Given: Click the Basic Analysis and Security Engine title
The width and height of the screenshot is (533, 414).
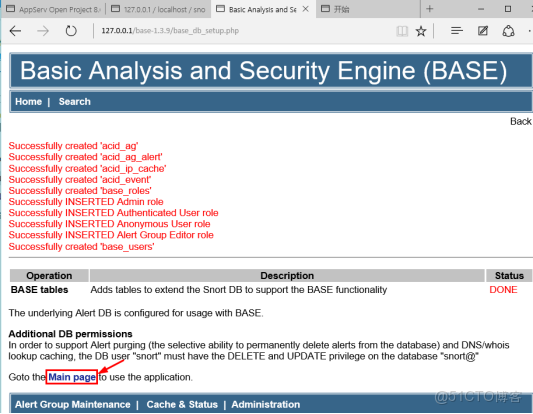Looking at the screenshot, I should point(263,71).
